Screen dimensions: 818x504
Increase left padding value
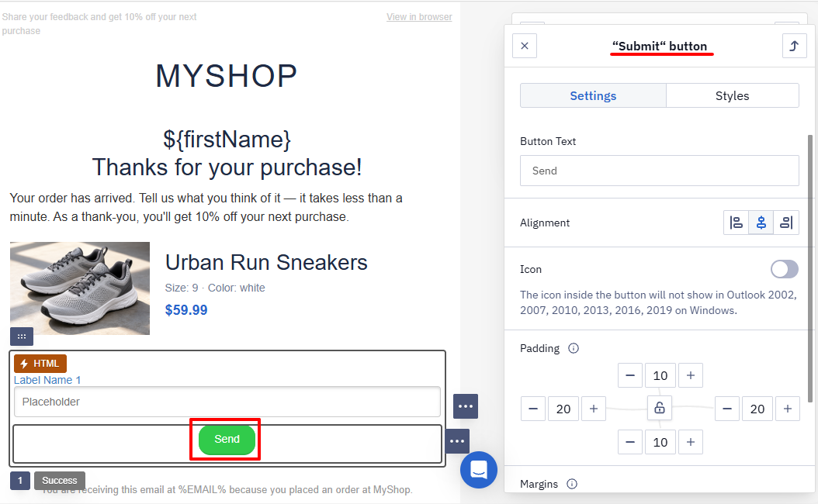coord(594,409)
